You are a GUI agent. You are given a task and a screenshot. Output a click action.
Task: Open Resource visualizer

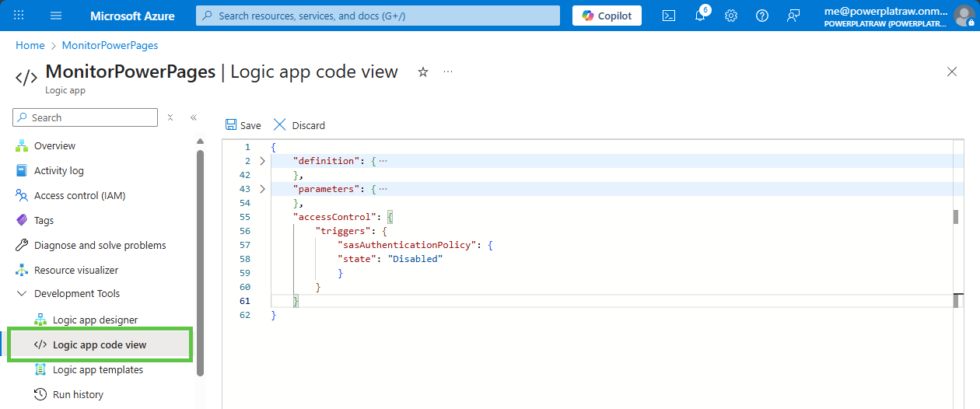(x=76, y=270)
